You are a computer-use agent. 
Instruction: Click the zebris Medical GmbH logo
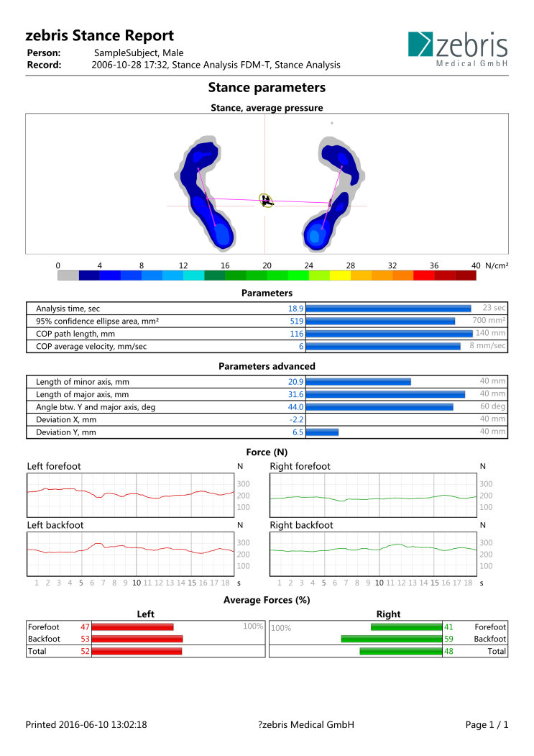[x=458, y=49]
